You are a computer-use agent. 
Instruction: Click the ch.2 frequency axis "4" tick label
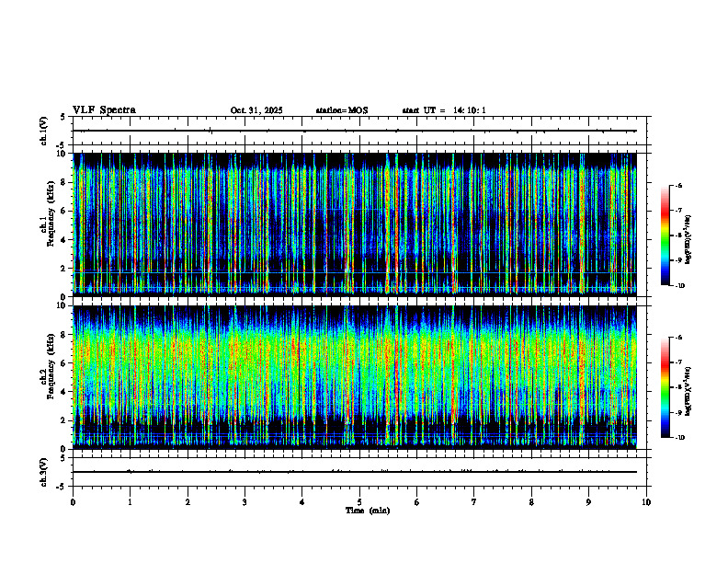(x=64, y=392)
